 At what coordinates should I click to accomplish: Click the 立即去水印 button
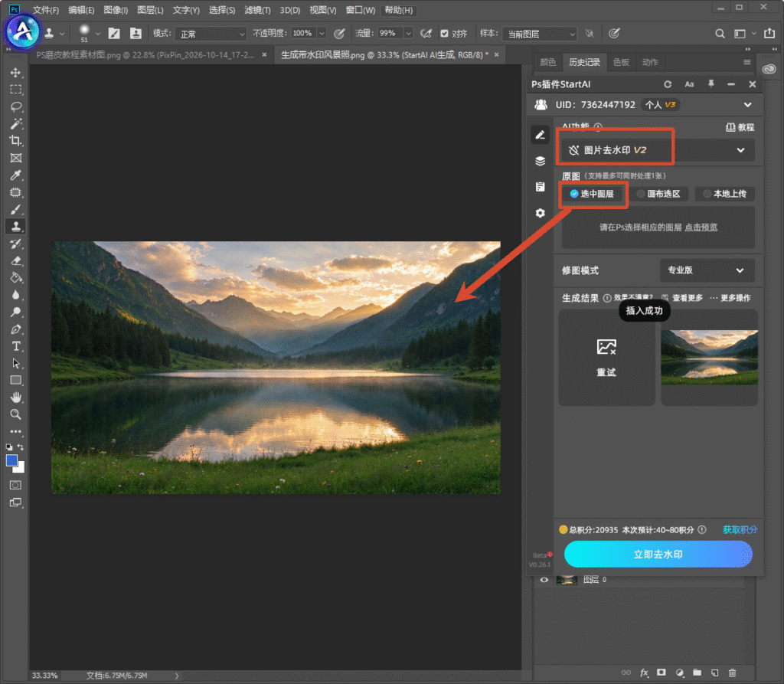click(658, 555)
